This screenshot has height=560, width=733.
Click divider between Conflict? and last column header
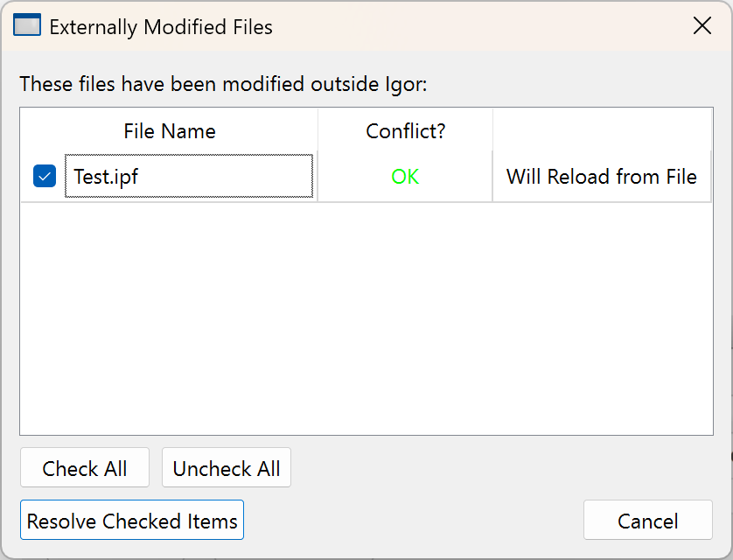tap(492, 131)
